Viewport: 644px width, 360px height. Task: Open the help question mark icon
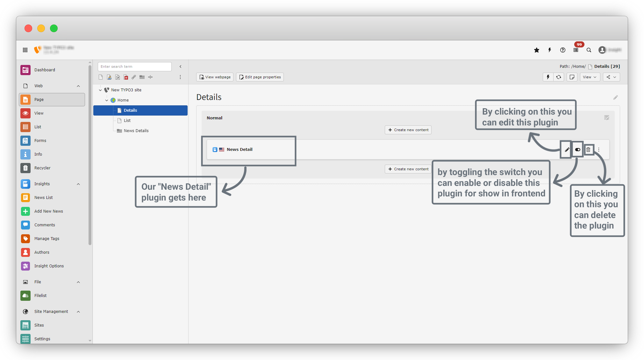(563, 50)
